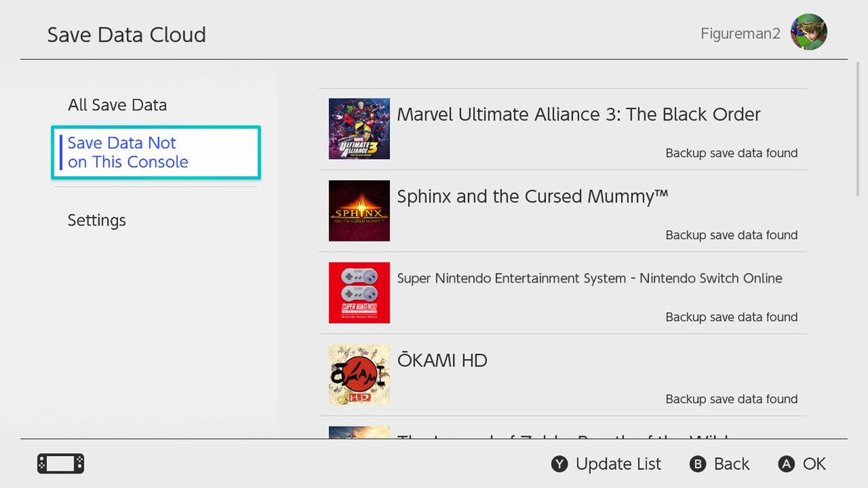Screen dimensions: 868x488
Task: Click the OK button label
Action: (814, 464)
